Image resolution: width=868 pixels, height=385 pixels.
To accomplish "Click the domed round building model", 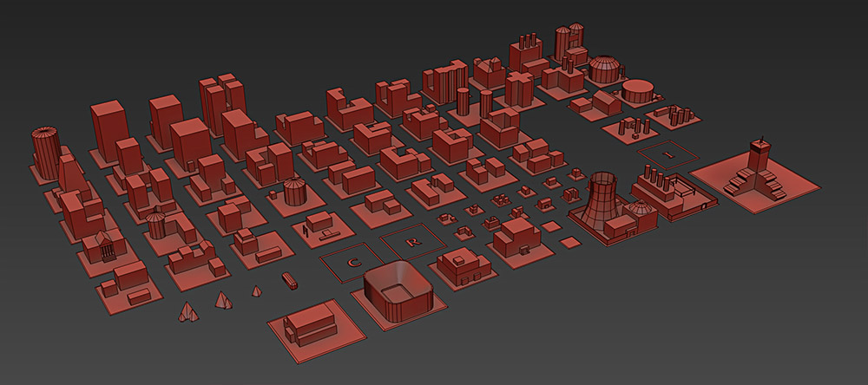I will tap(604, 69).
